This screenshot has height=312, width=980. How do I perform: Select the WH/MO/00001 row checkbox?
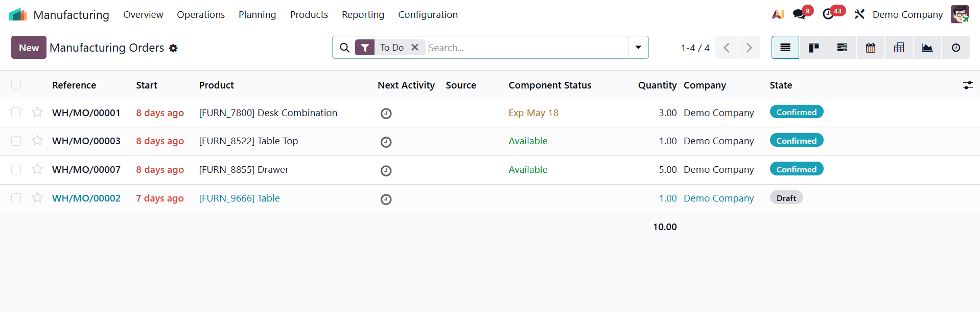(x=16, y=112)
